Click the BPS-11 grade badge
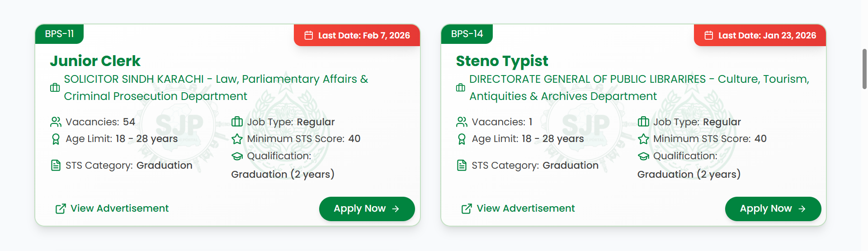 [x=59, y=34]
